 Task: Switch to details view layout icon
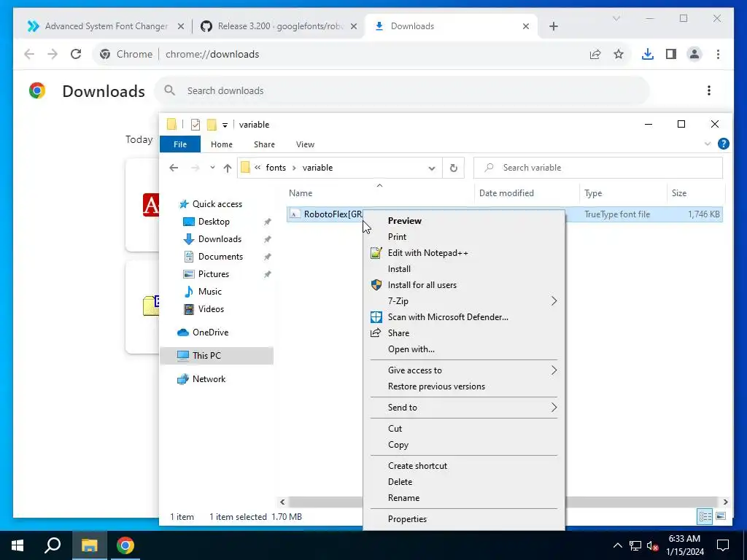(x=705, y=516)
